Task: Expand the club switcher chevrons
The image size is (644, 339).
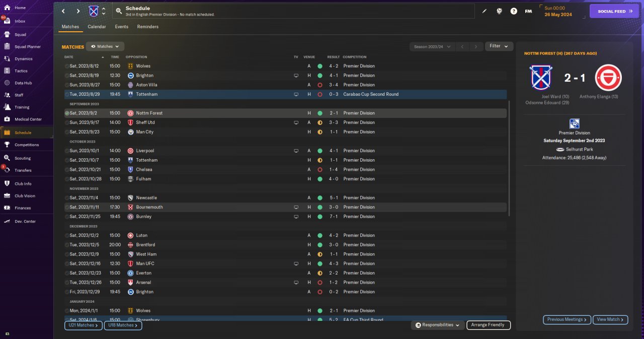Action: pos(104,11)
